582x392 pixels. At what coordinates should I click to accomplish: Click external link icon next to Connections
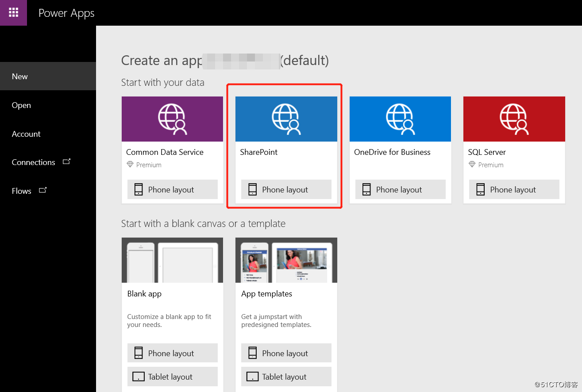click(x=66, y=161)
